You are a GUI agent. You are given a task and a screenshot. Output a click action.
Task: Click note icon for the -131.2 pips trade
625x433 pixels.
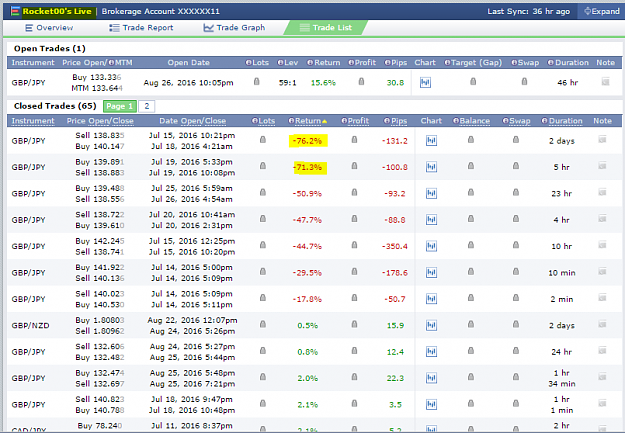point(602,140)
